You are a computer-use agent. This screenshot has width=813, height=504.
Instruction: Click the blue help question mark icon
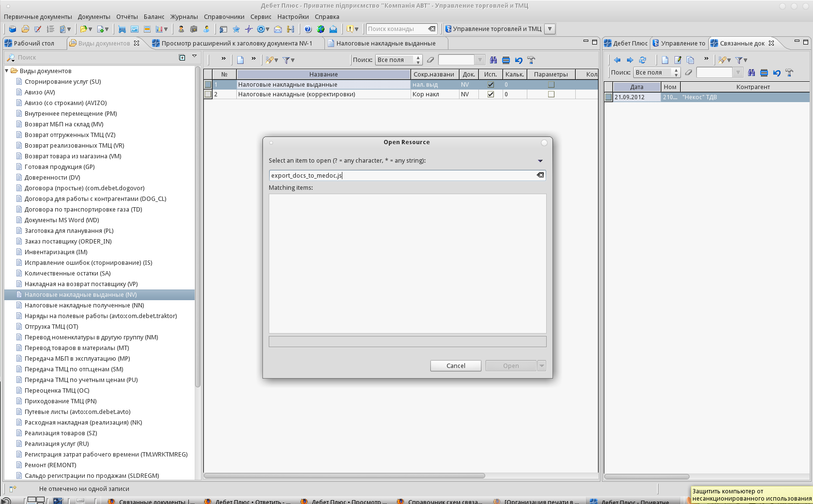[308, 29]
